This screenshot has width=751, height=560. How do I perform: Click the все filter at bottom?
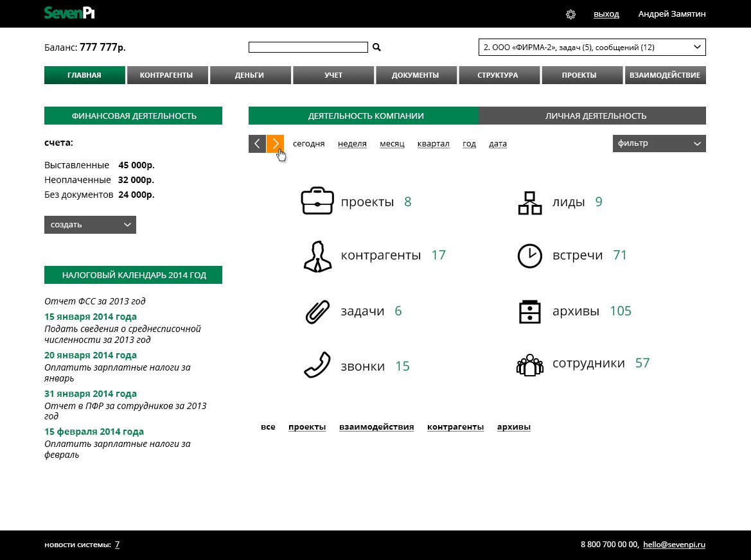coord(268,426)
